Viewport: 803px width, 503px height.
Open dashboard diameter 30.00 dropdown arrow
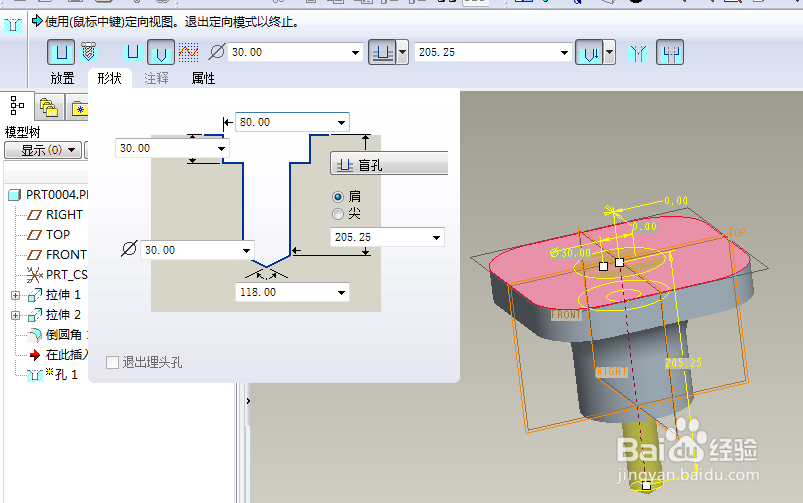point(355,52)
